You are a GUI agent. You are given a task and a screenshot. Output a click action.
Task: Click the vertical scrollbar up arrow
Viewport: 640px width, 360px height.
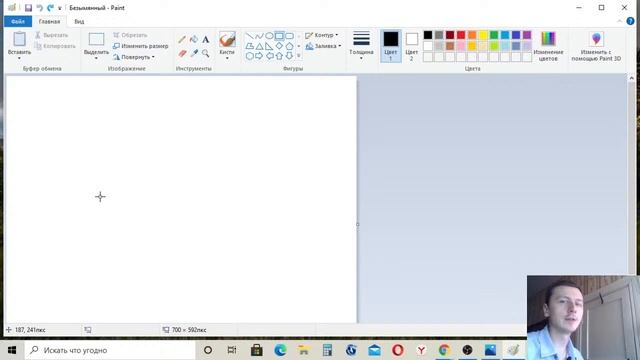tap(631, 78)
